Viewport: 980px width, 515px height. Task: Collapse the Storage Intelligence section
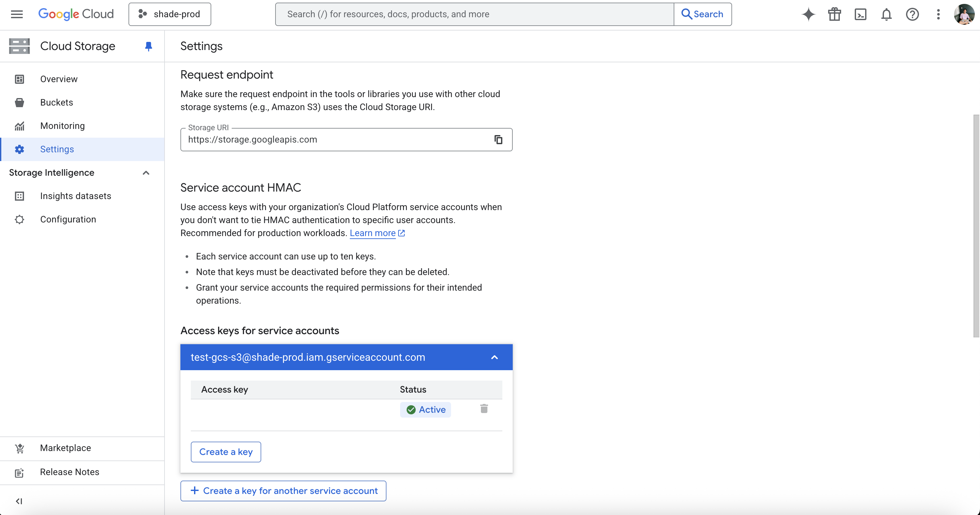146,173
